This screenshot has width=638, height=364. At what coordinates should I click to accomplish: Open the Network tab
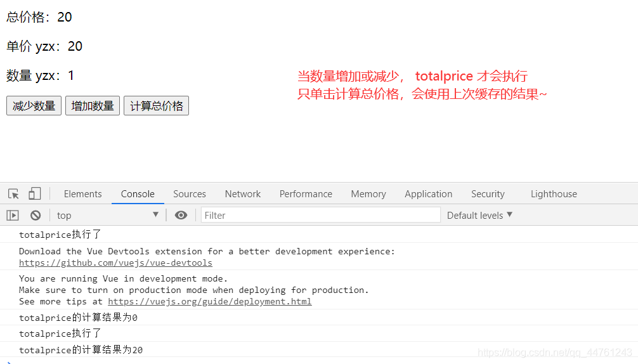(x=243, y=194)
